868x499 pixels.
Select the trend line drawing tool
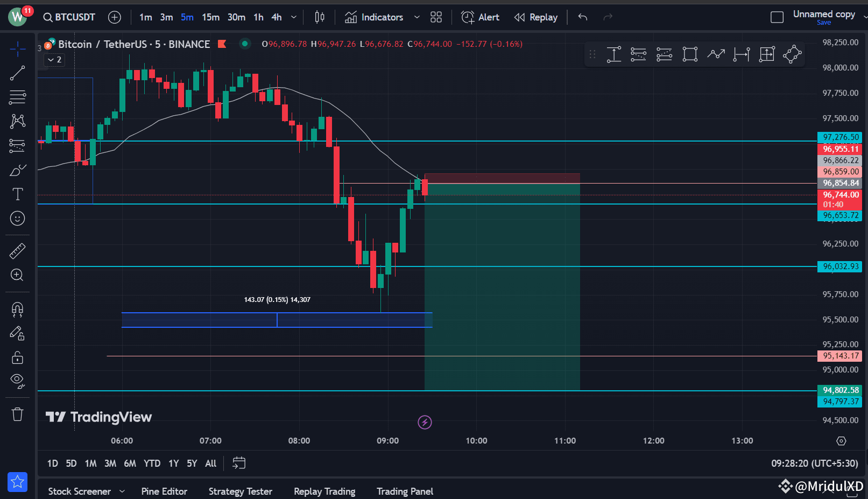point(17,73)
